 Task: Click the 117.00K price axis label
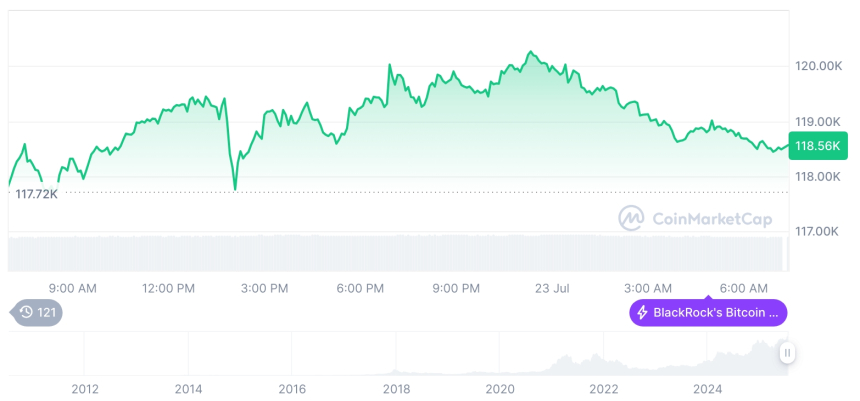pos(818,231)
